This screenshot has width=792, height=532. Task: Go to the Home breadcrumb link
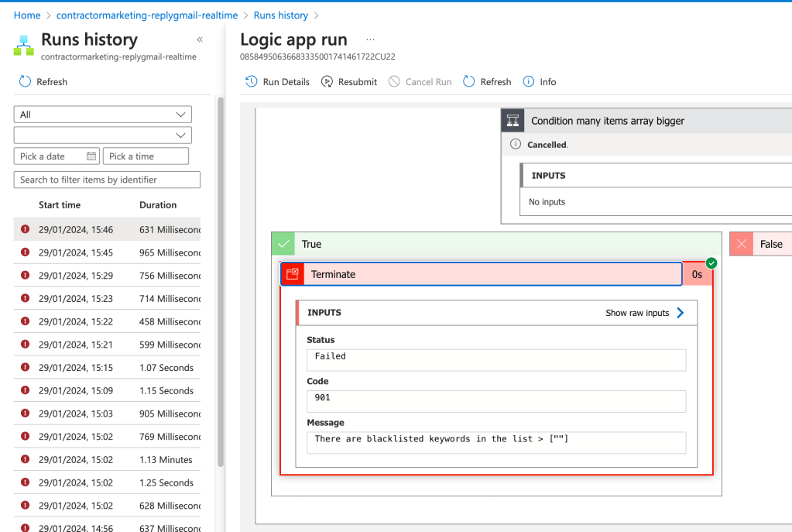coord(27,15)
